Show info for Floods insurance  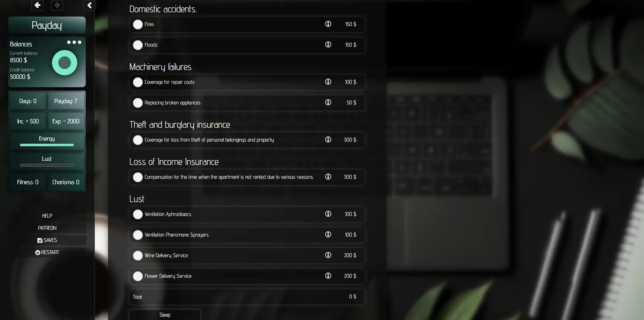pyautogui.click(x=328, y=45)
